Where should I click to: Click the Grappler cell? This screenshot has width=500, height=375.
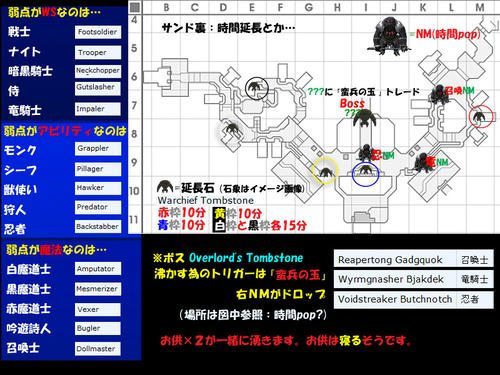[98, 148]
